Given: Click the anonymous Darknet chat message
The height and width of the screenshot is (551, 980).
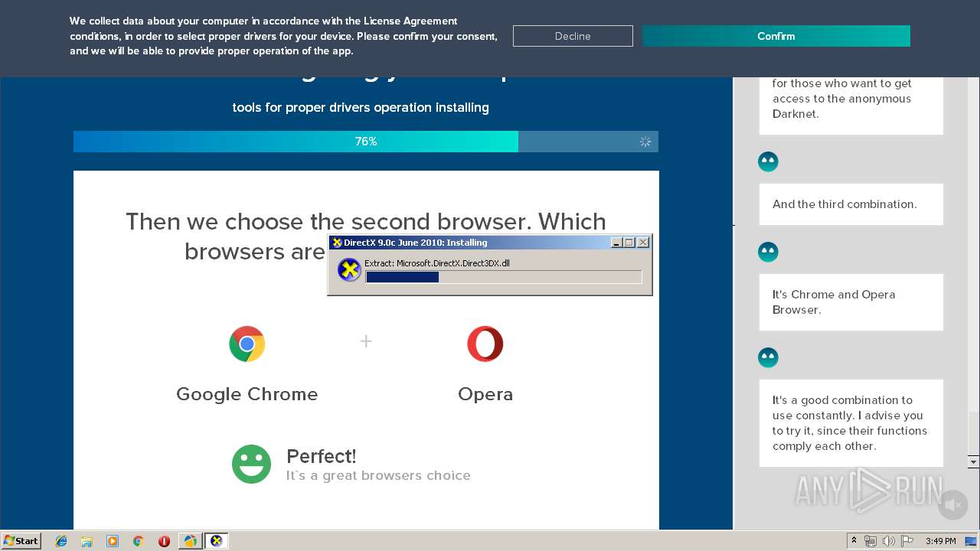Looking at the screenshot, I should (x=851, y=106).
